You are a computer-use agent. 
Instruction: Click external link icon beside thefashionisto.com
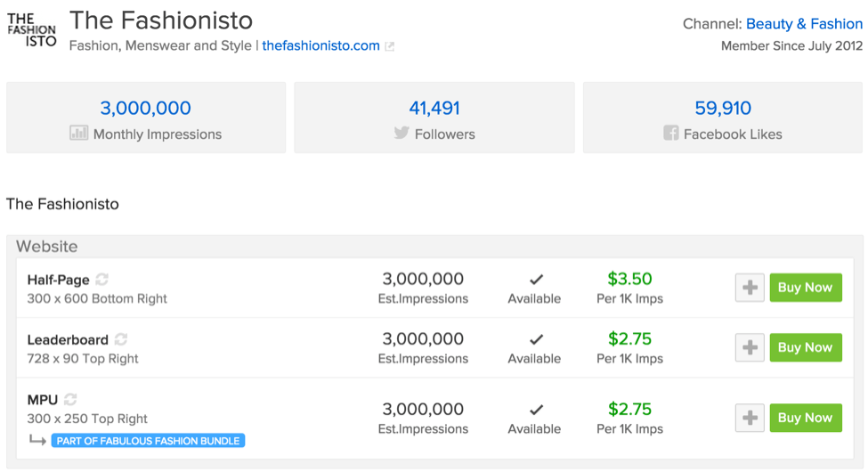pyautogui.click(x=390, y=46)
